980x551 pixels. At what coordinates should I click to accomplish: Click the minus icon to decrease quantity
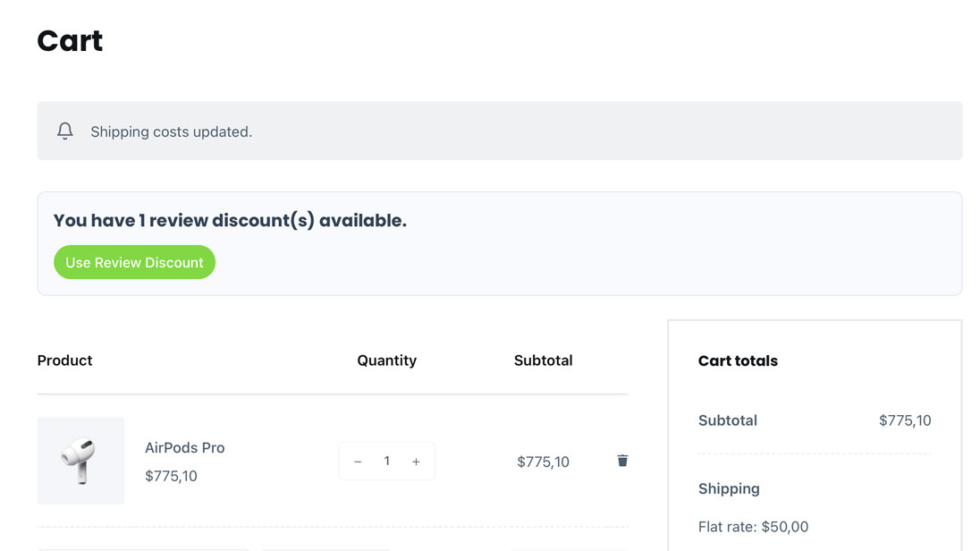[358, 461]
